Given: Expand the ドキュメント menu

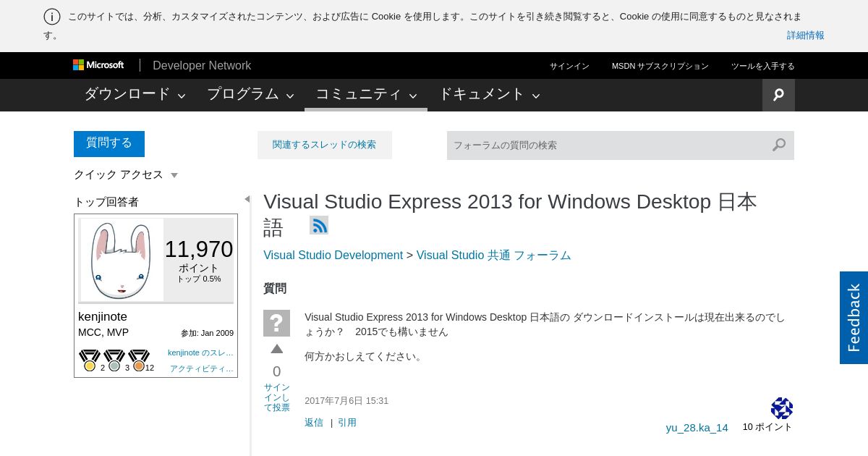Looking at the screenshot, I should click(x=489, y=94).
